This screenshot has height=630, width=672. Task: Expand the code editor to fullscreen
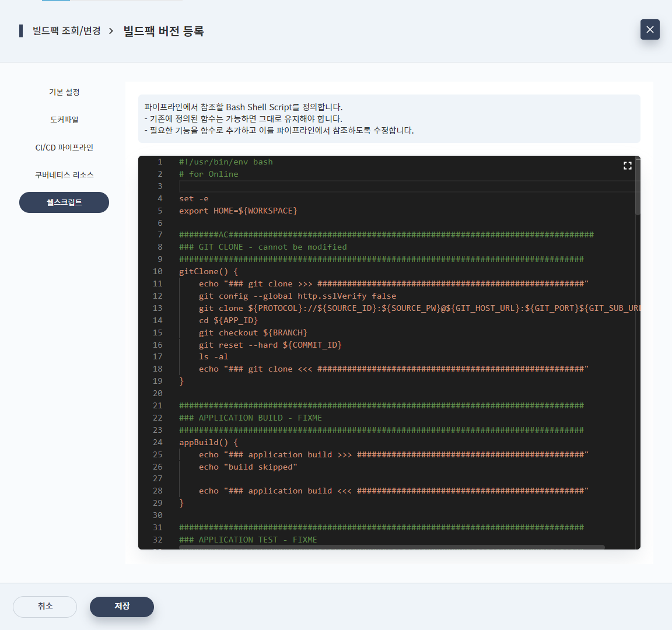[x=628, y=166]
